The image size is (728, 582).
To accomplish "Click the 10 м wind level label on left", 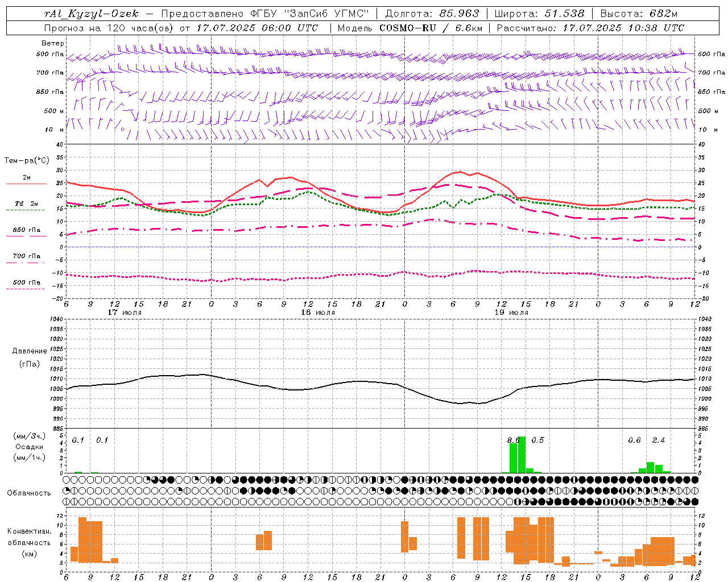I will click(54, 130).
